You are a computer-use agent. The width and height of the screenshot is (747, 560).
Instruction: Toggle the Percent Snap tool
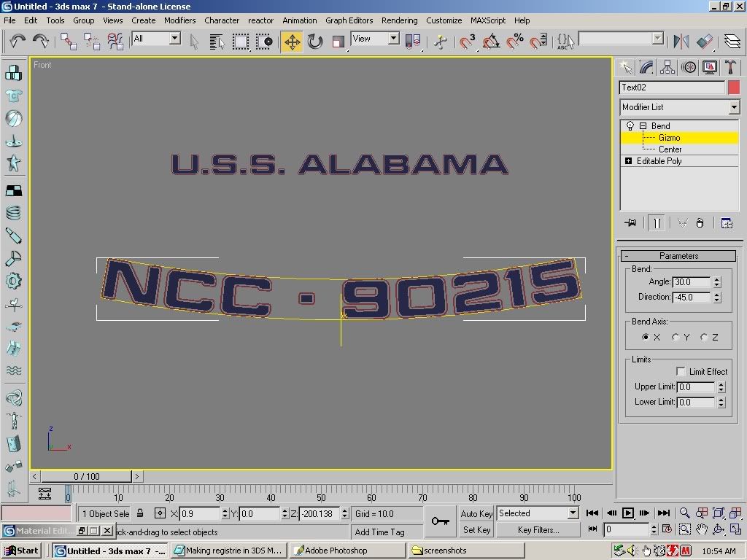514,42
